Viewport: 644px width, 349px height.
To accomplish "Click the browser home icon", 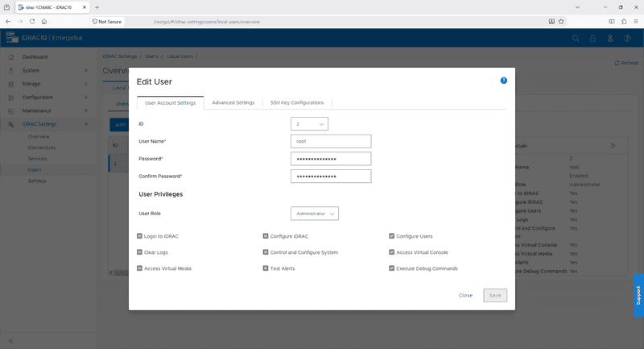I will [44, 22].
